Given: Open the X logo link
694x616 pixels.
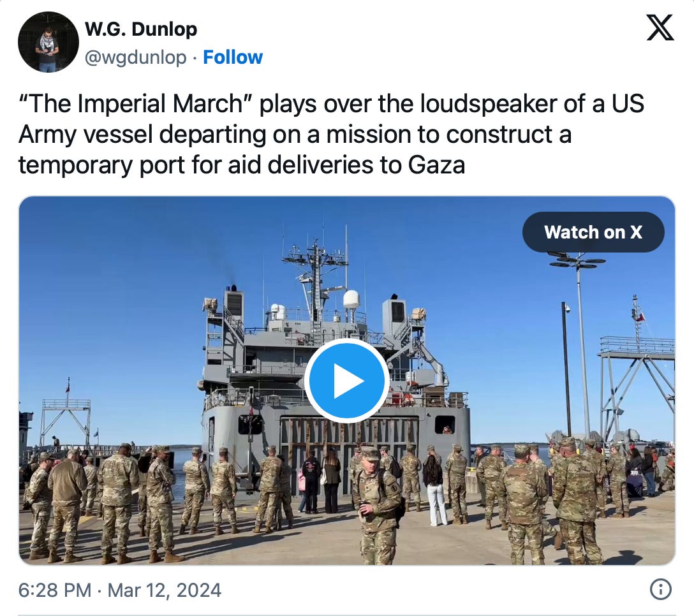Looking at the screenshot, I should [x=660, y=27].
